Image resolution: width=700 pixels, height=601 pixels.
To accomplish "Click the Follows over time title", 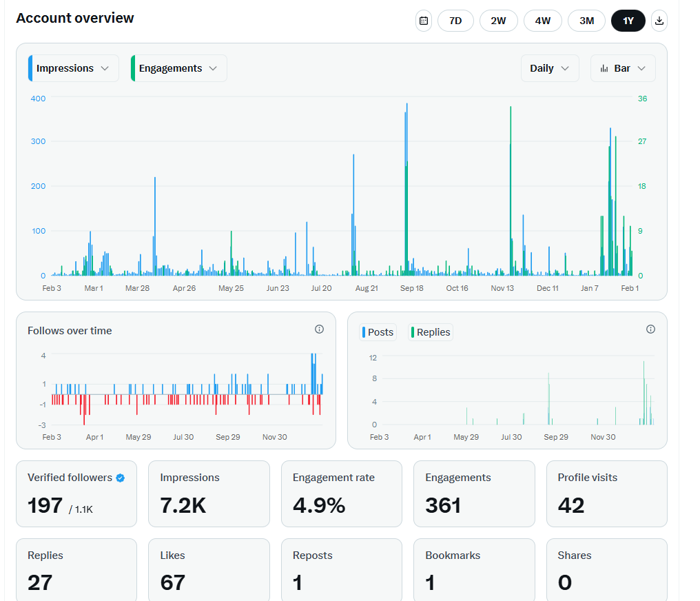I will (x=70, y=331).
